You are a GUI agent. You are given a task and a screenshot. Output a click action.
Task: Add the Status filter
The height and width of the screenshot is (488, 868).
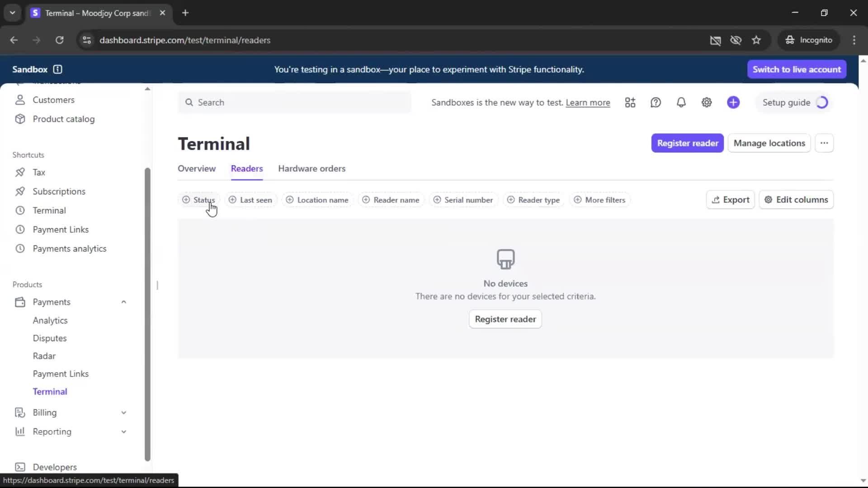coord(198,200)
